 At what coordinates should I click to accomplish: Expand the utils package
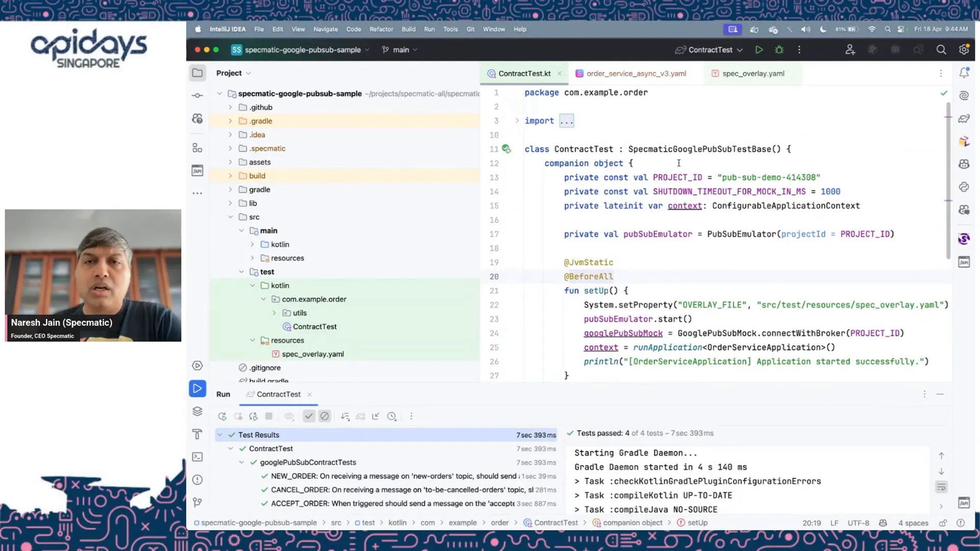point(274,313)
